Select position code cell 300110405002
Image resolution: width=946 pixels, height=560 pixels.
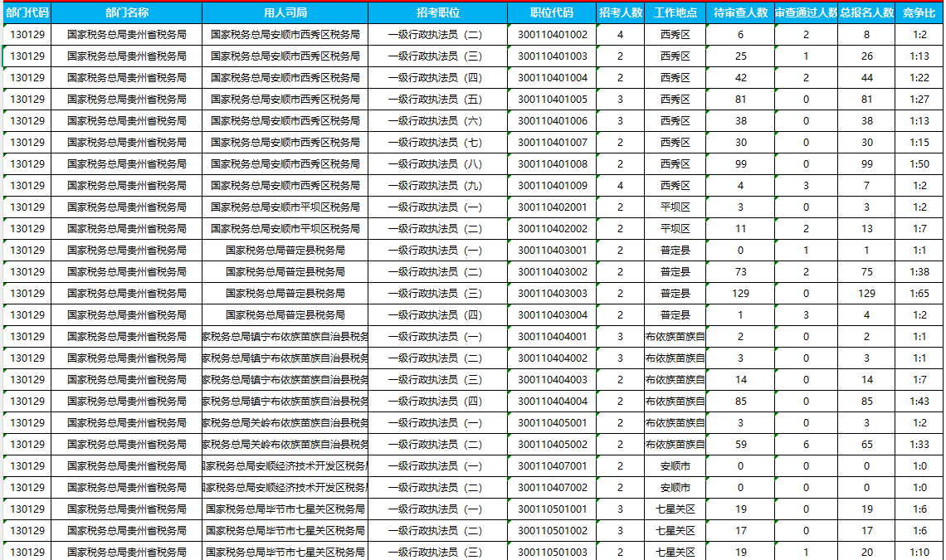click(552, 445)
